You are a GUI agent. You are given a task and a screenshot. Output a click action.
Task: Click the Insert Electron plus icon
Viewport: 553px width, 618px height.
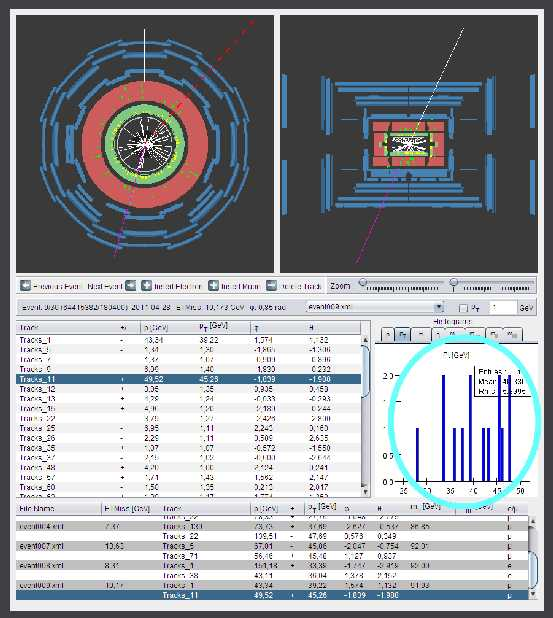[147, 286]
